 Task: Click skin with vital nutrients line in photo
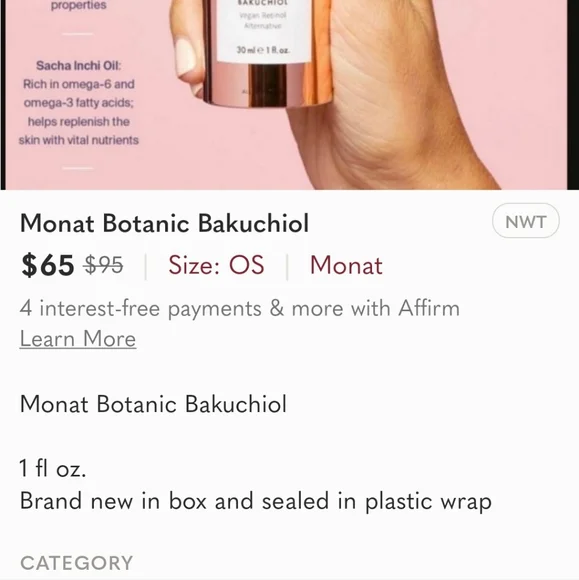point(78,140)
